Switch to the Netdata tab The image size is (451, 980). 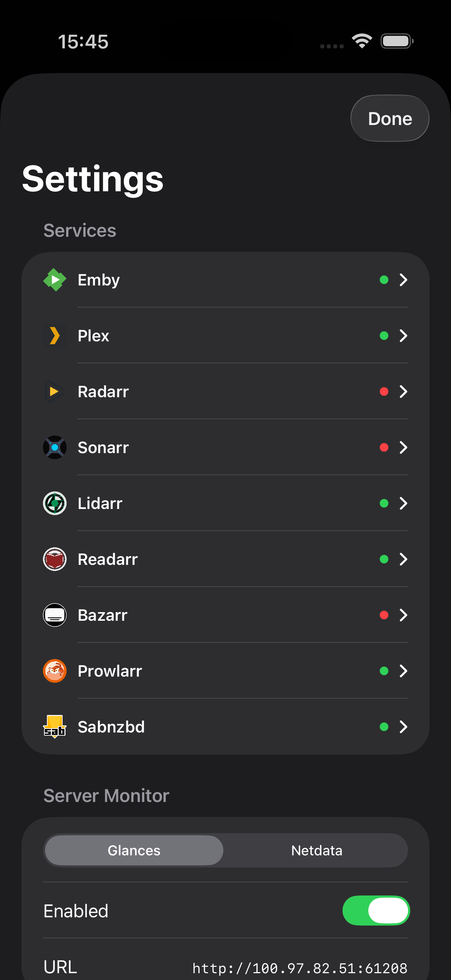[x=316, y=850]
